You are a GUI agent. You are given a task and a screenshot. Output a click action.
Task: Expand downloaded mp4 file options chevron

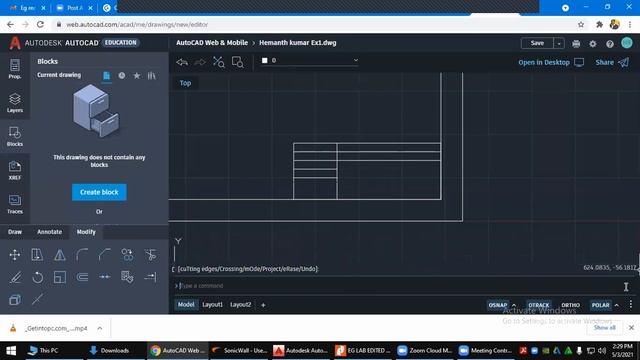click(100, 328)
